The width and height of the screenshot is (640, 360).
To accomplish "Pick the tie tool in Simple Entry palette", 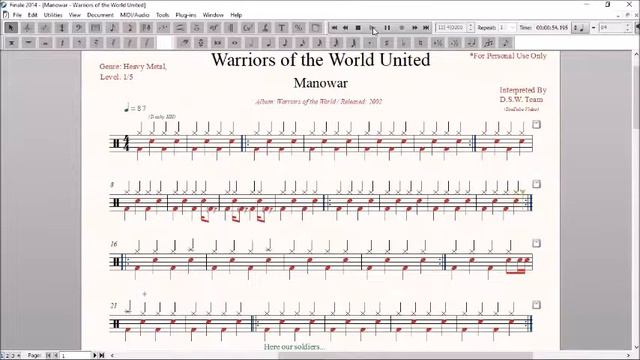I will point(471,42).
